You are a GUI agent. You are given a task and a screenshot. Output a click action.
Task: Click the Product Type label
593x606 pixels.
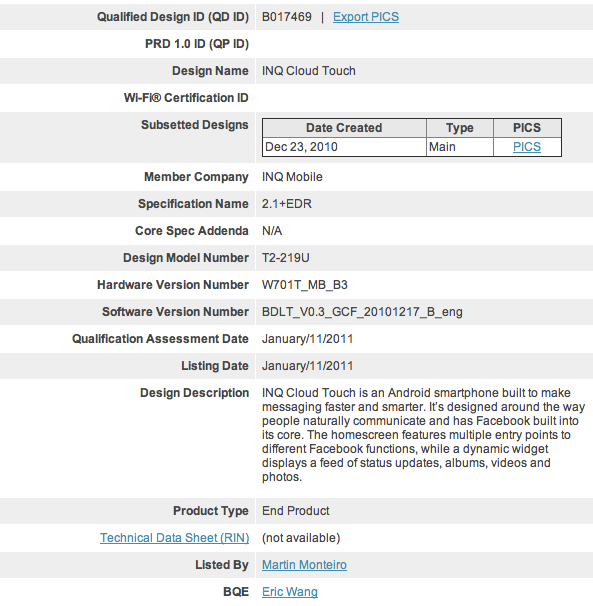(x=211, y=511)
